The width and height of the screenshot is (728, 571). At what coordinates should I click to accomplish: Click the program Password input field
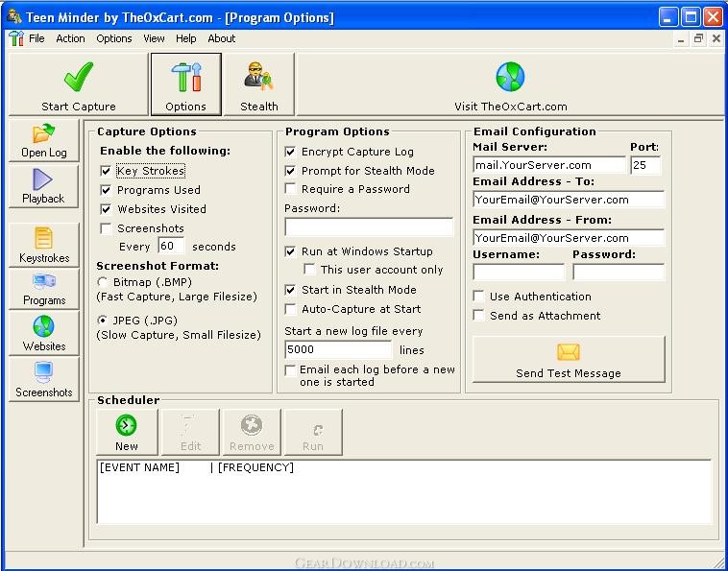pyautogui.click(x=369, y=227)
